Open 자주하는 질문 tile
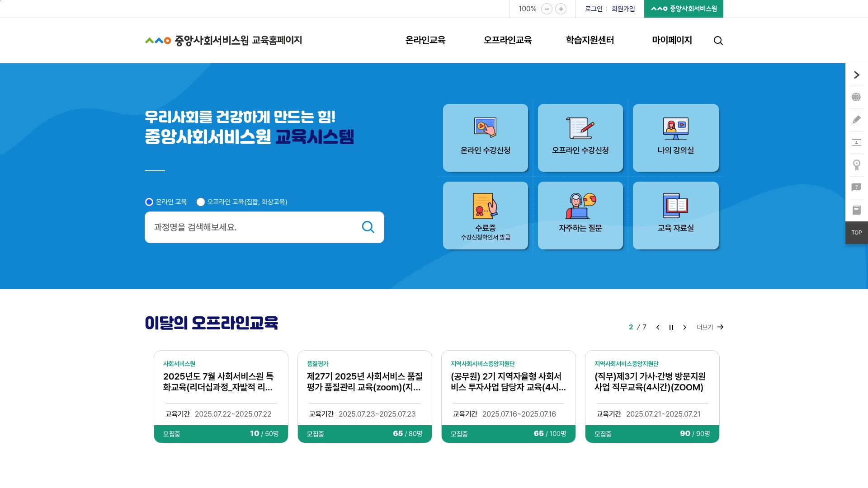Screen dimensions: 868x488 pos(580,216)
